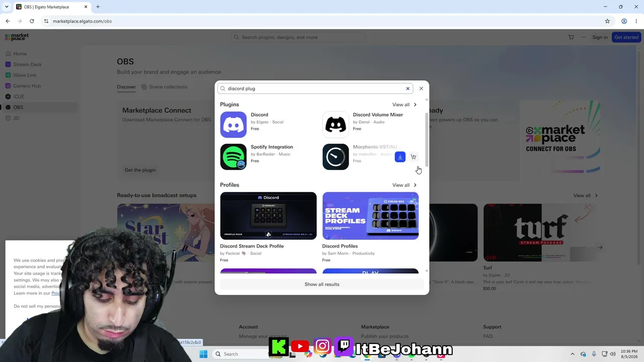Open the three-dot more menu in Marketplace header
The width and height of the screenshot is (644, 362).
click(x=584, y=37)
